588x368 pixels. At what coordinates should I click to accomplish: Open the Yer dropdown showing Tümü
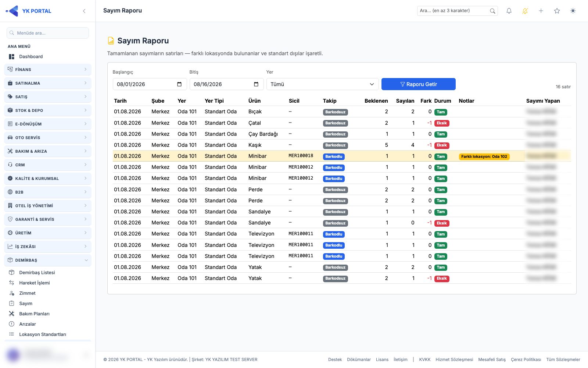[322, 84]
